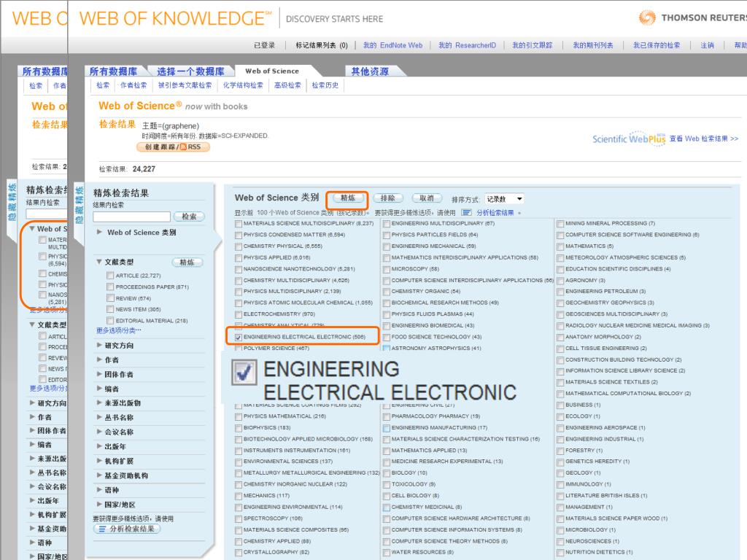
Task: Click 隐藏精炼 vertical panel tab
Action: (x=79, y=205)
